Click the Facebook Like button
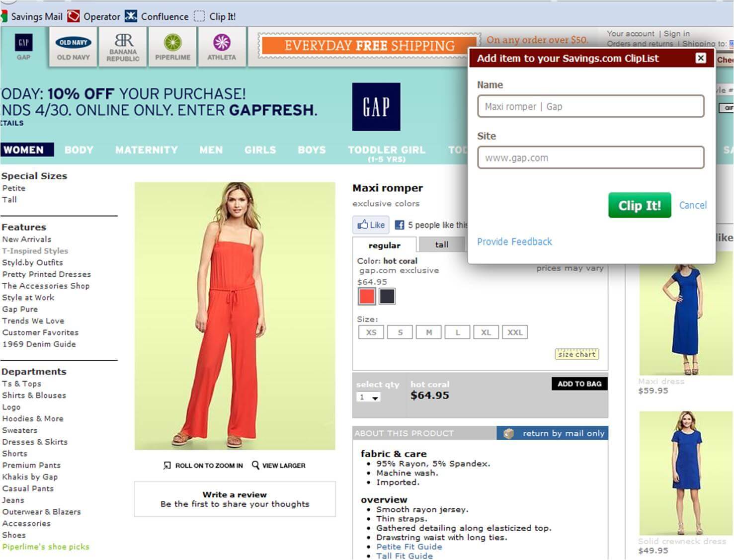Viewport: 734px width, 560px height. 371,225
